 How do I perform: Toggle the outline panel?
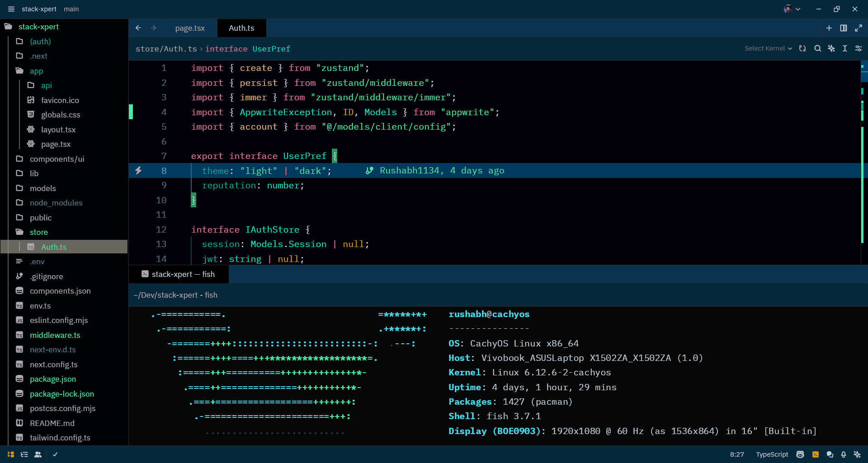pos(24,454)
